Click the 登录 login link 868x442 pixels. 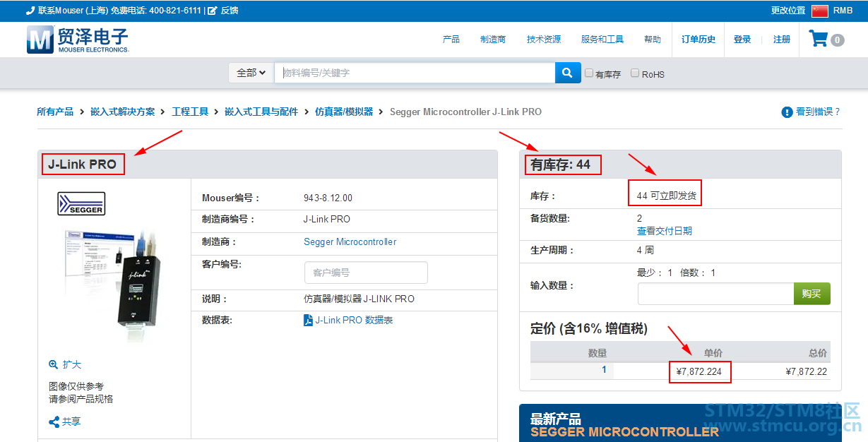[742, 40]
